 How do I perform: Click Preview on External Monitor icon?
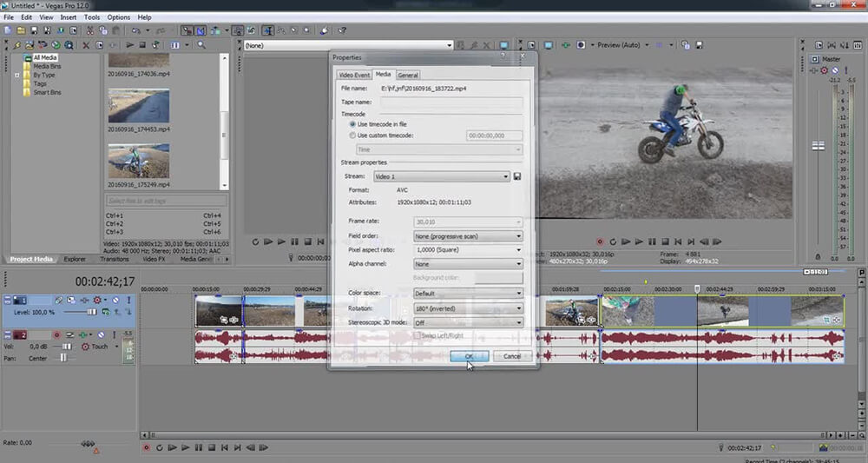[x=549, y=45]
